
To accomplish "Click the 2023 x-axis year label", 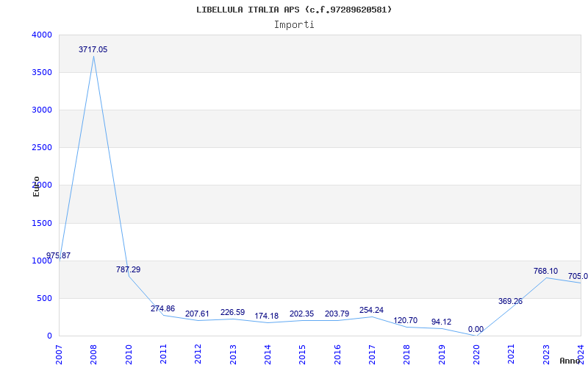I will 546,355.
